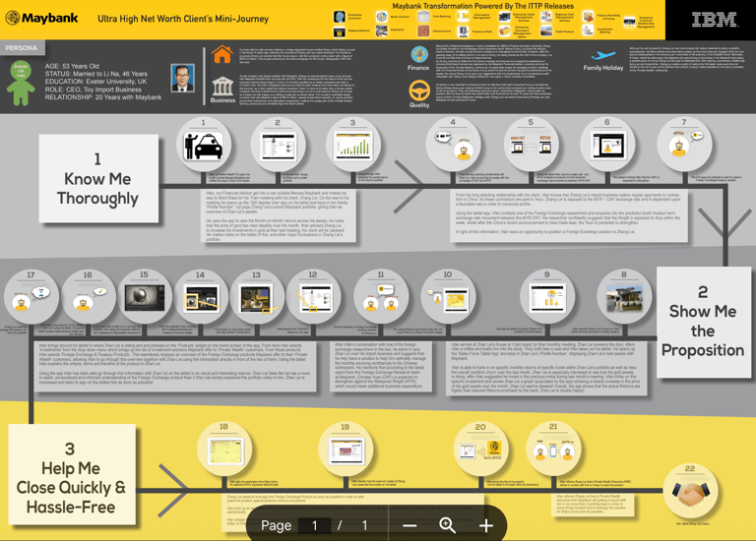Click step 17 hourglass bubble circle
756x541 pixels.
pyautogui.click(x=31, y=297)
